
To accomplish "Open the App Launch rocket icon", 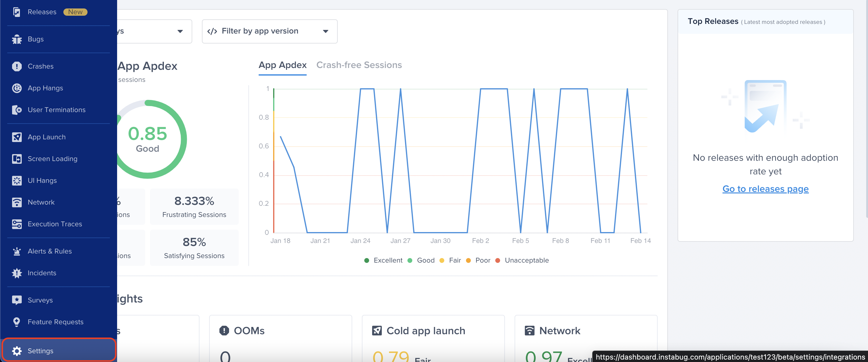I will coord(17,137).
